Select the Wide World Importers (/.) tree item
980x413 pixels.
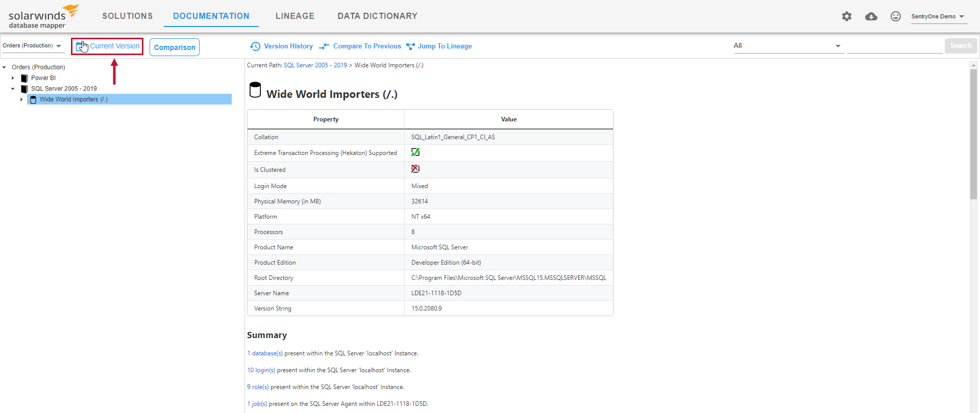coord(129,99)
